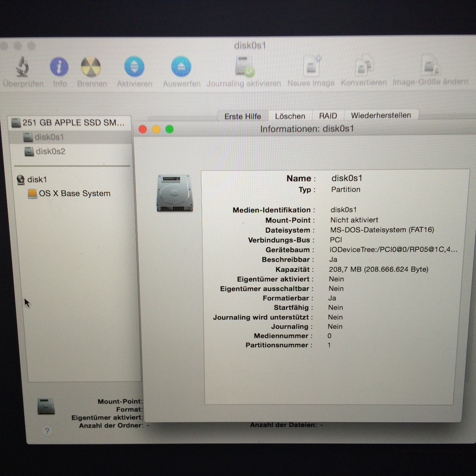Screen dimensions: 476x476
Task: Minimize the Informationen window with yellow button
Action: coord(156,129)
